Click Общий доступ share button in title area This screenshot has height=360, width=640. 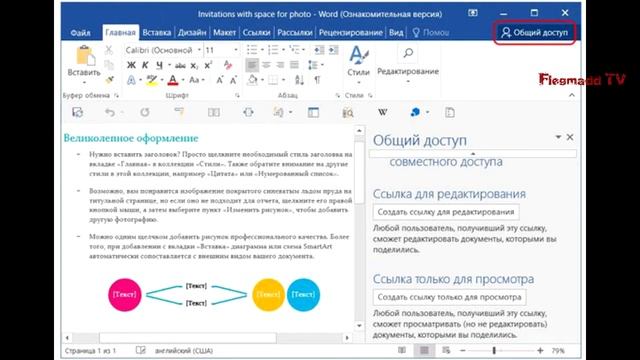pos(534,33)
